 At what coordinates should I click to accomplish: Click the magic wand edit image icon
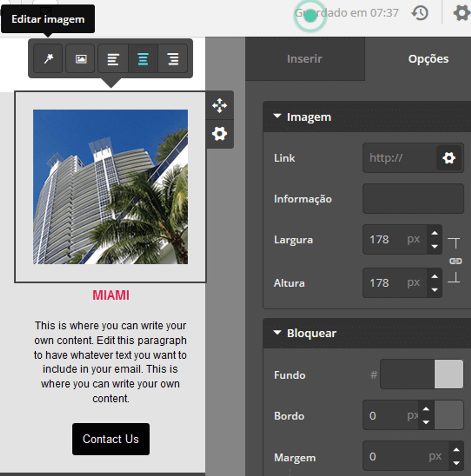coord(48,59)
